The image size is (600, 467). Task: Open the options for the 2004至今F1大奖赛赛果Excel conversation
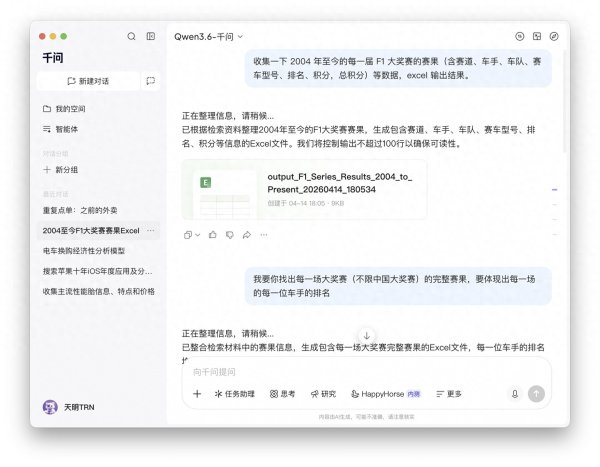tap(151, 230)
